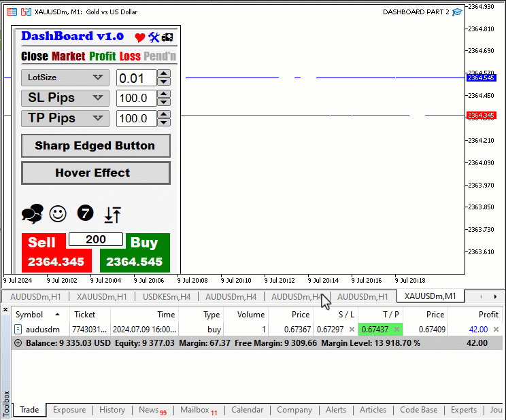This screenshot has height=420, width=506.
Task: Open the Experts tab in Toolbox
Action: click(463, 410)
